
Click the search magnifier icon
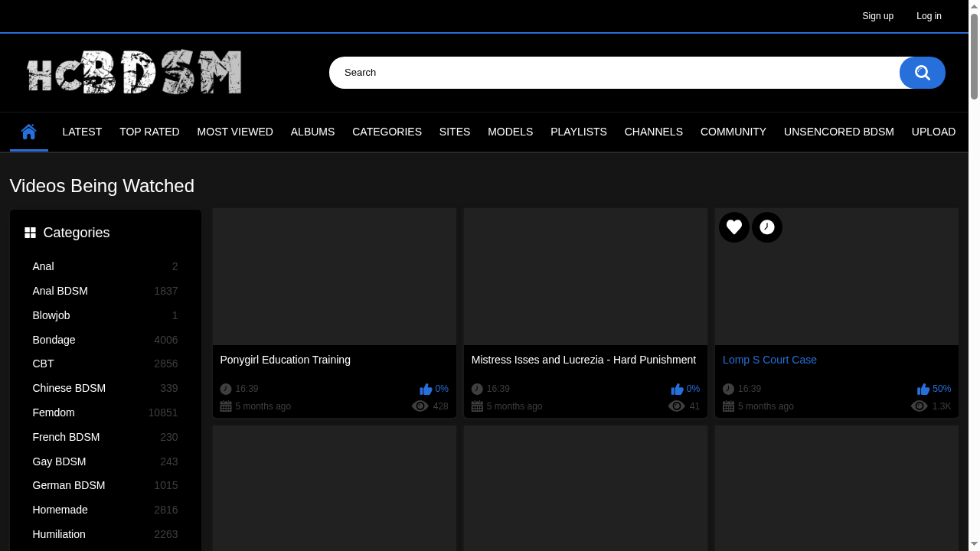922,72
